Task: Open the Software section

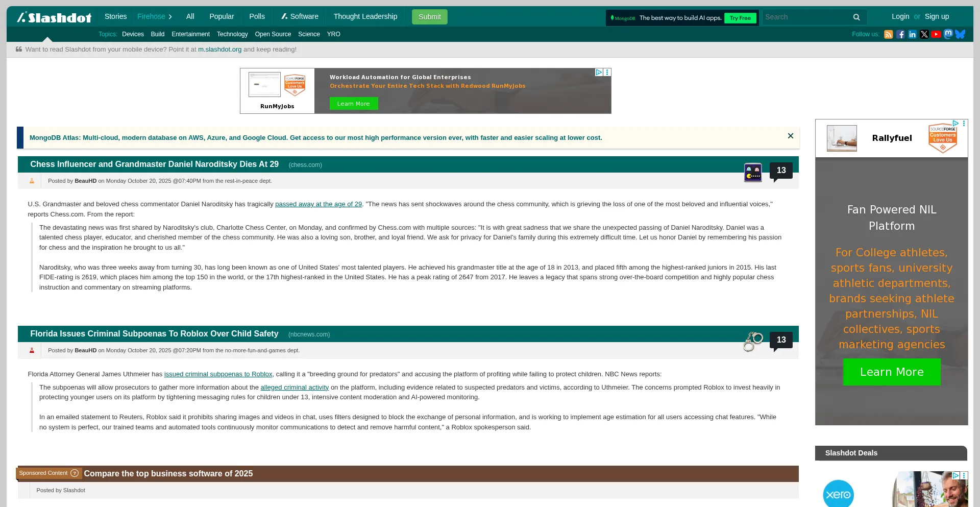Action: click(x=300, y=16)
